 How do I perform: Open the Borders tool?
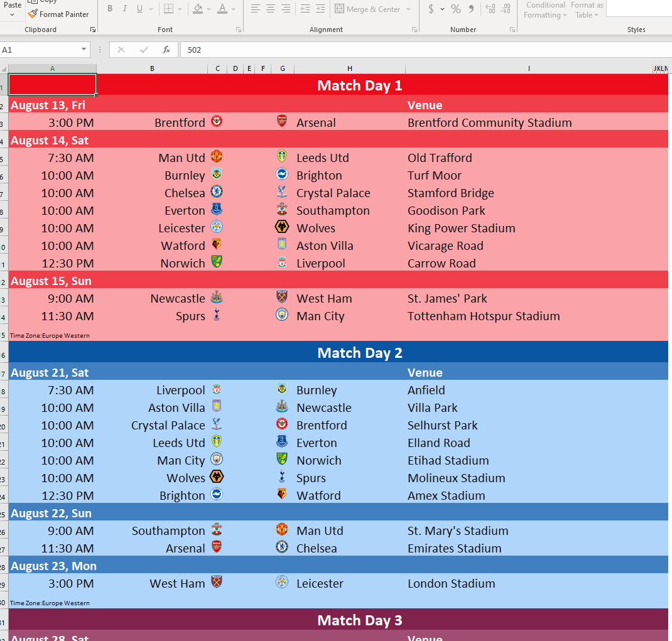(x=169, y=9)
